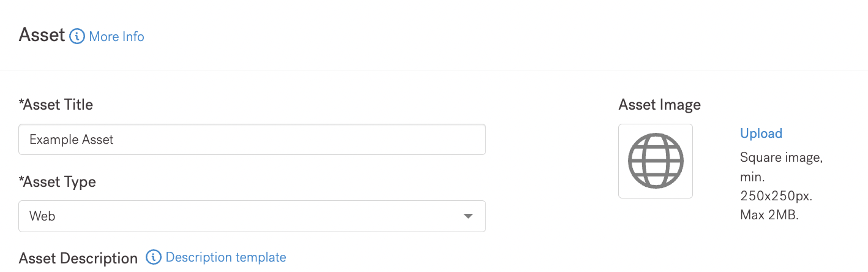The width and height of the screenshot is (868, 272).
Task: Place cursor in 'Example Asset' text
Action: click(x=72, y=140)
